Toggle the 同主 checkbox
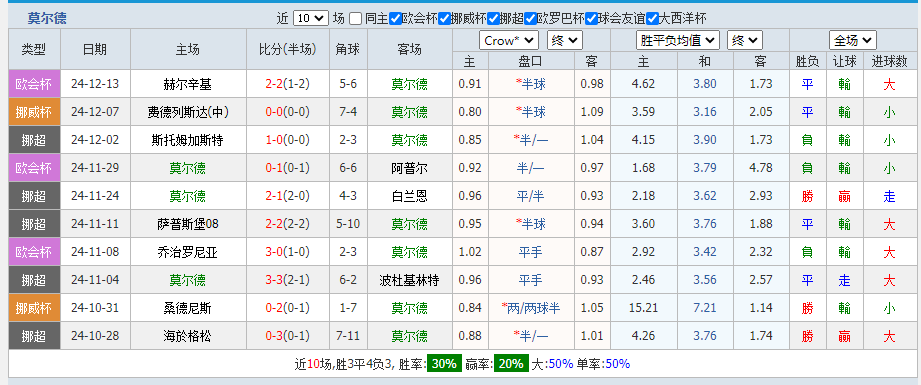Screen dimensions: 921x385 point(355,19)
